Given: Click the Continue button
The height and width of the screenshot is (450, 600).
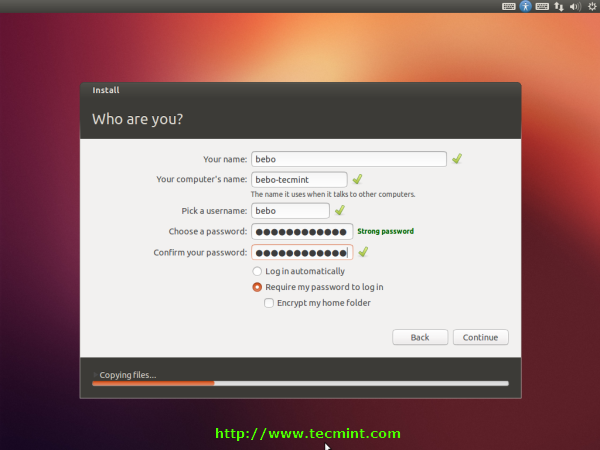Looking at the screenshot, I should tap(481, 337).
